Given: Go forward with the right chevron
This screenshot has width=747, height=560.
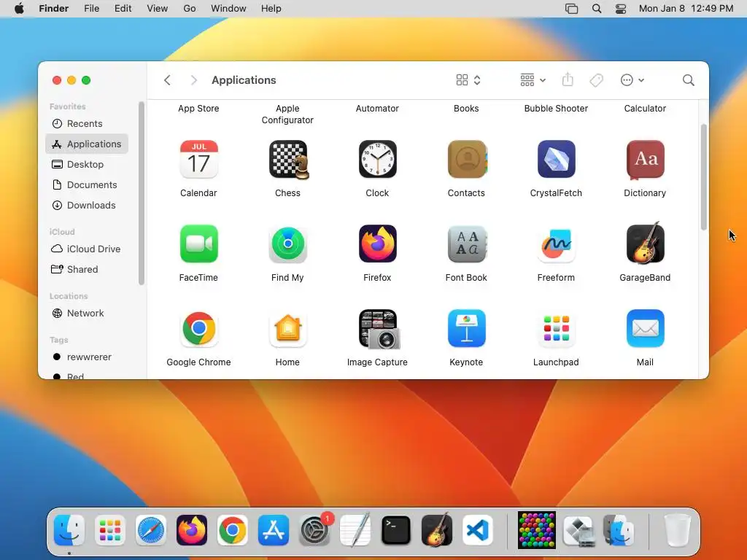Looking at the screenshot, I should pyautogui.click(x=193, y=80).
